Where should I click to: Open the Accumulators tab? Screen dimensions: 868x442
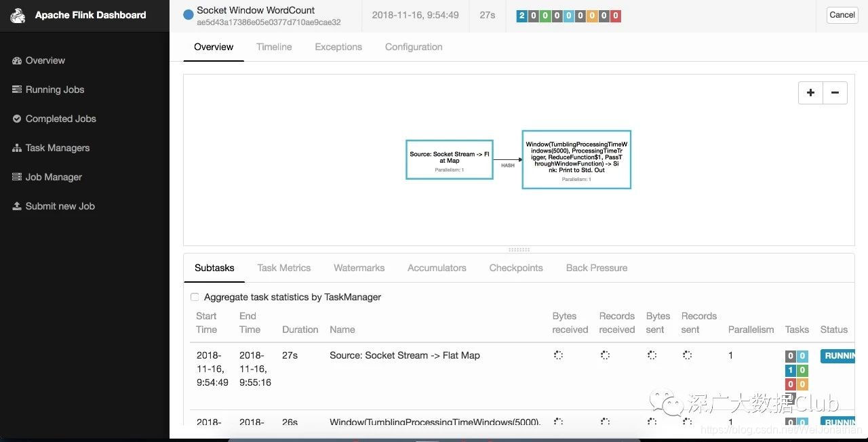coord(437,268)
